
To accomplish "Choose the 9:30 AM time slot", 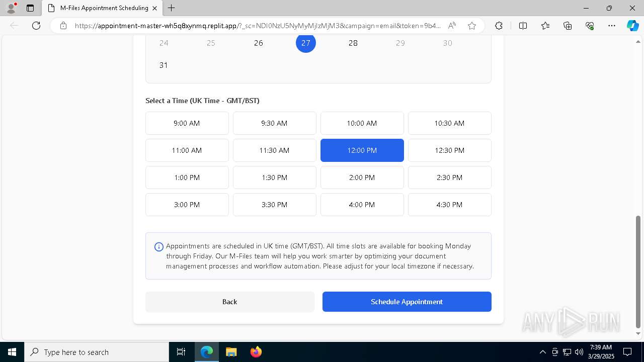I will (x=275, y=123).
